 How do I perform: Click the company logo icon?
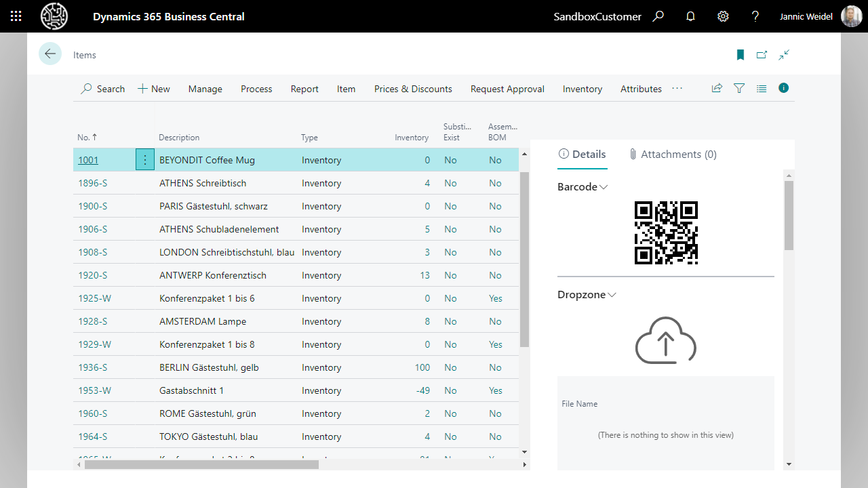(54, 16)
